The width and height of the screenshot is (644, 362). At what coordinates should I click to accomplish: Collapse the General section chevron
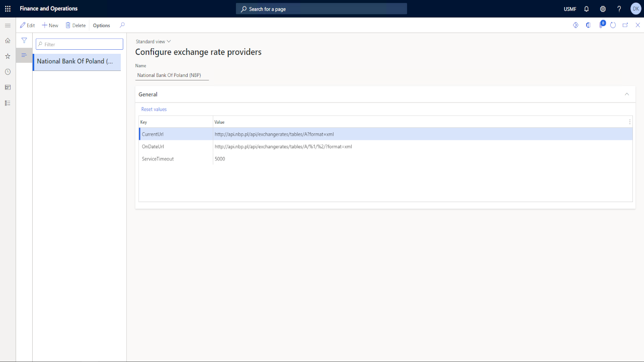(x=627, y=94)
